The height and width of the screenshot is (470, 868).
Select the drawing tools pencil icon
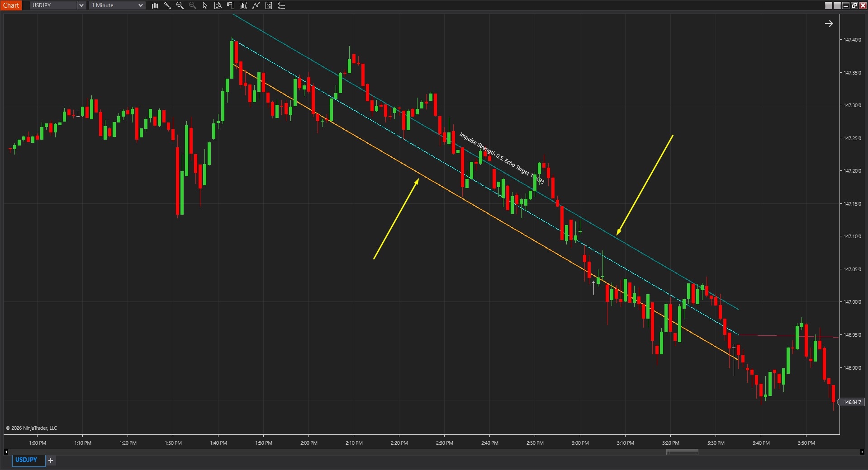coord(167,5)
